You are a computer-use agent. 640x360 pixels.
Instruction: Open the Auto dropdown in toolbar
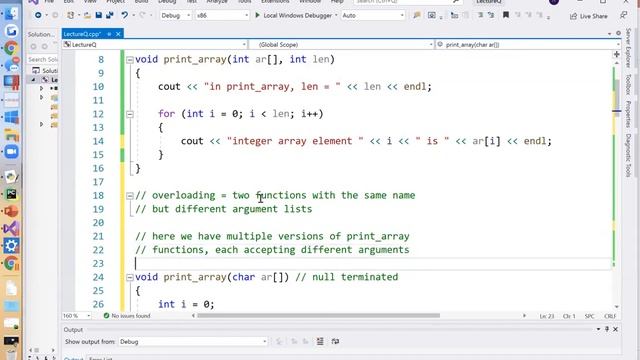(373, 16)
